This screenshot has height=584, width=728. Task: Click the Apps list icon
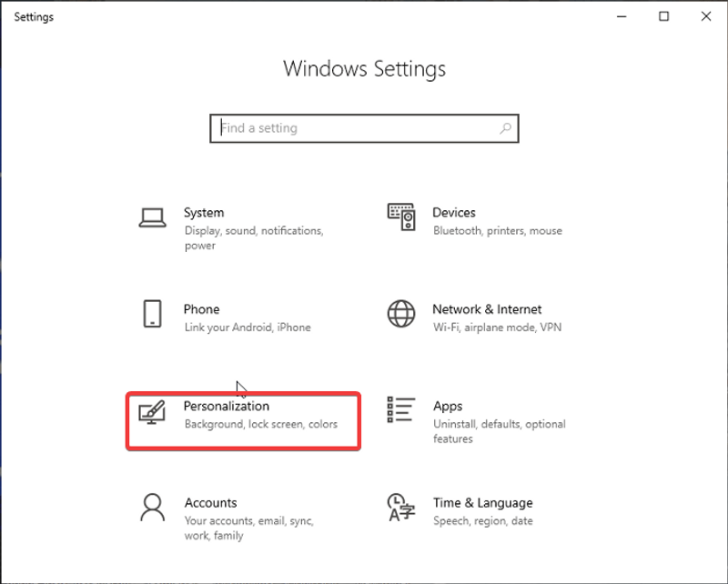401,411
